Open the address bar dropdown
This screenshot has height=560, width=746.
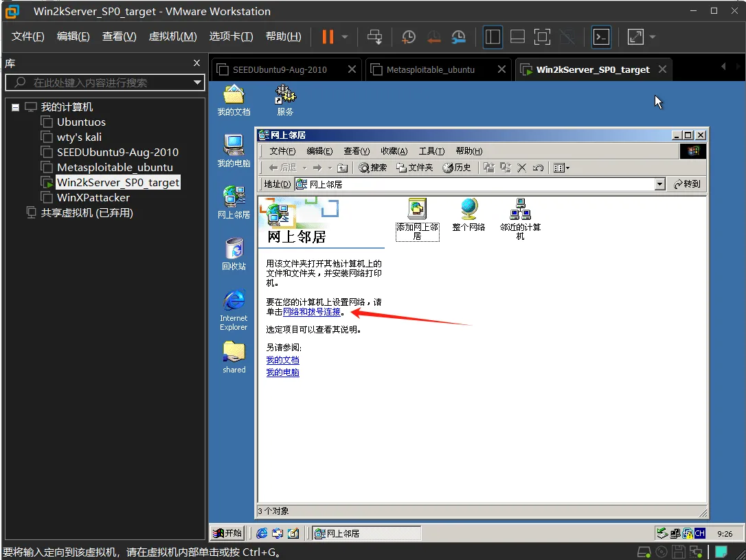coord(659,184)
